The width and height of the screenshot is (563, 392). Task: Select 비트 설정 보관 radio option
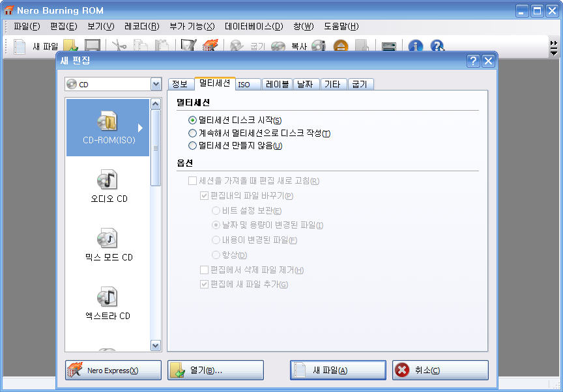216,210
